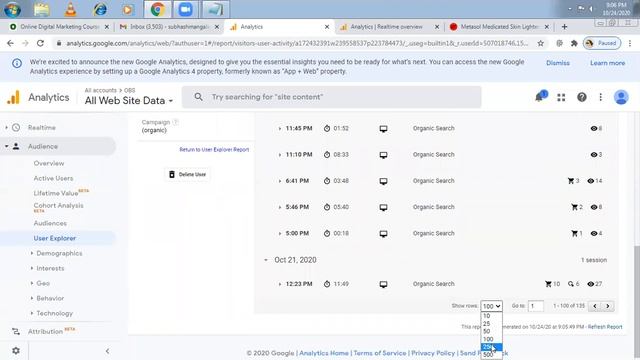Select 500 rows option in dropdown

pos(491,355)
